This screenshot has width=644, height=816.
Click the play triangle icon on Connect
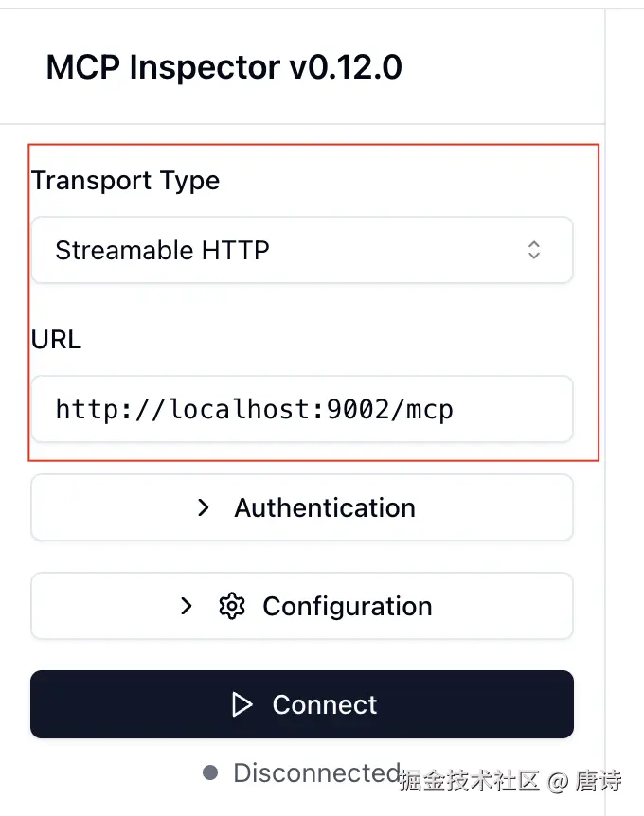click(x=241, y=704)
